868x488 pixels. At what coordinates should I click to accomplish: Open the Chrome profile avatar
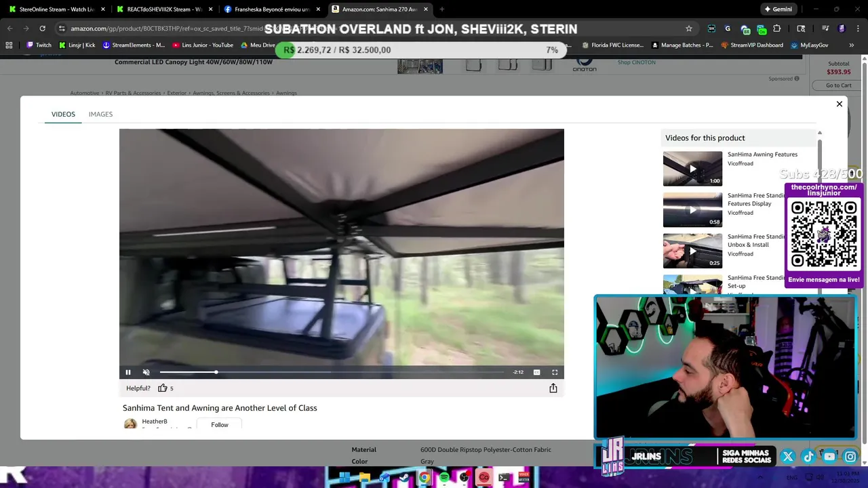pos(842,28)
